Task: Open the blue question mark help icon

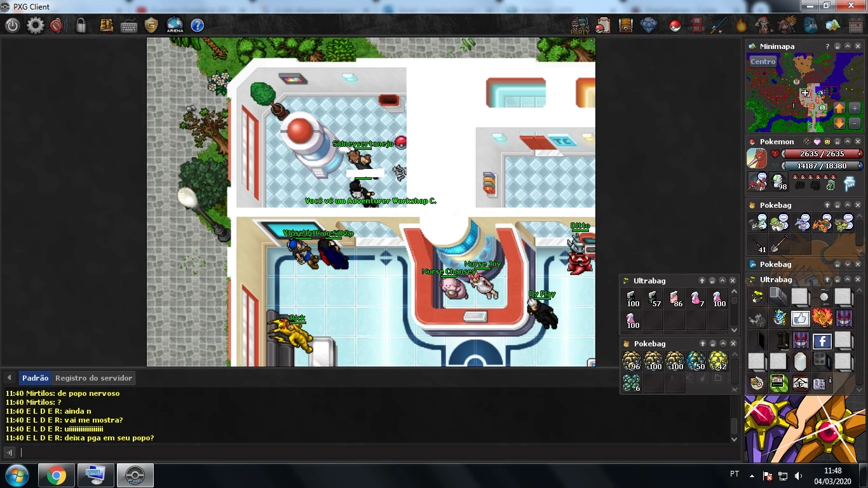Action: [198, 25]
